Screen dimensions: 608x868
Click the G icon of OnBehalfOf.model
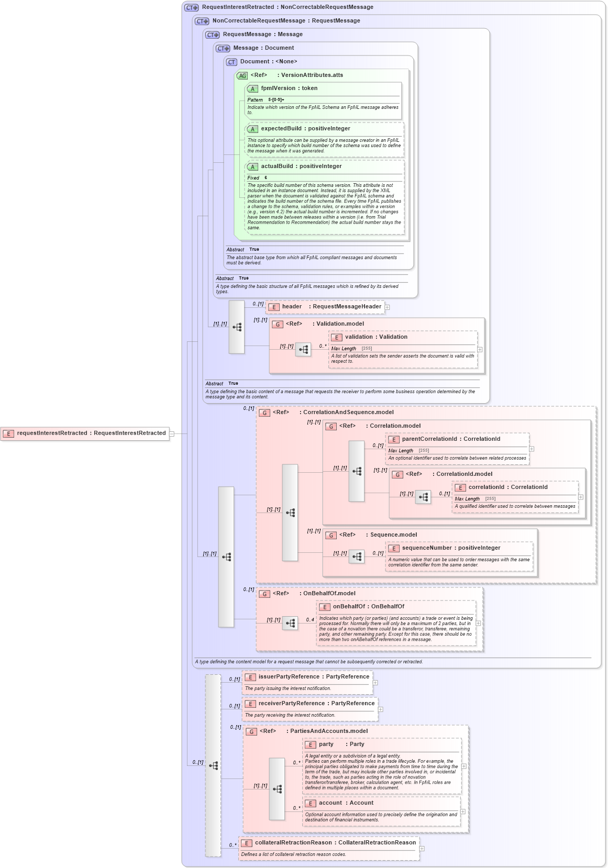click(x=264, y=594)
